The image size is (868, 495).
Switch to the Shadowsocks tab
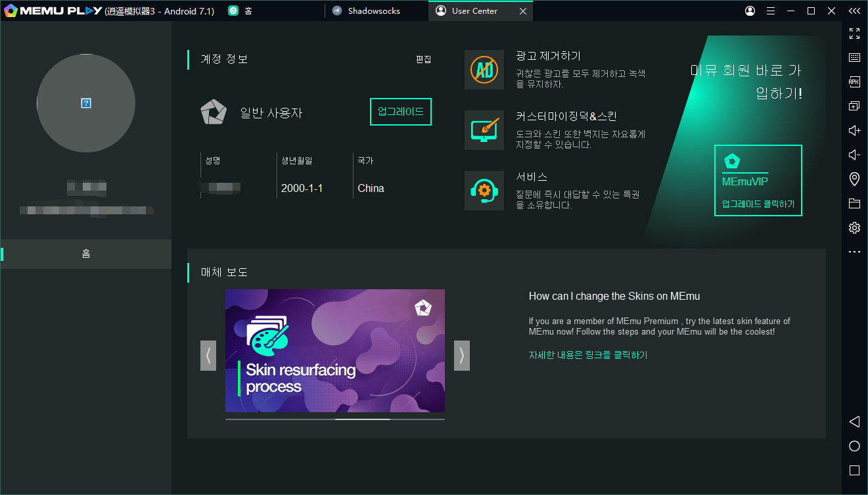point(374,11)
